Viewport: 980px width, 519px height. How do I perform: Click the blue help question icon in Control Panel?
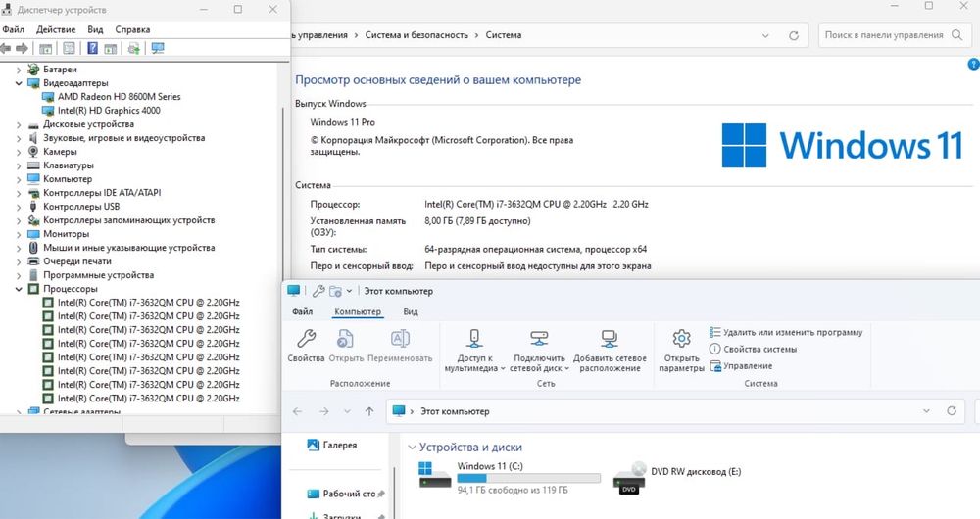coord(974,64)
